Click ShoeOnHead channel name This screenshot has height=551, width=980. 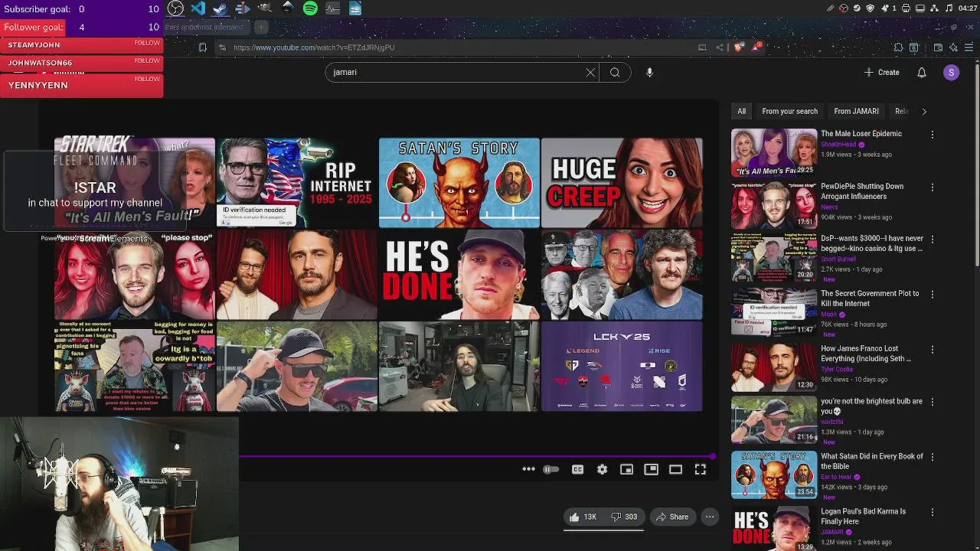[x=838, y=145]
